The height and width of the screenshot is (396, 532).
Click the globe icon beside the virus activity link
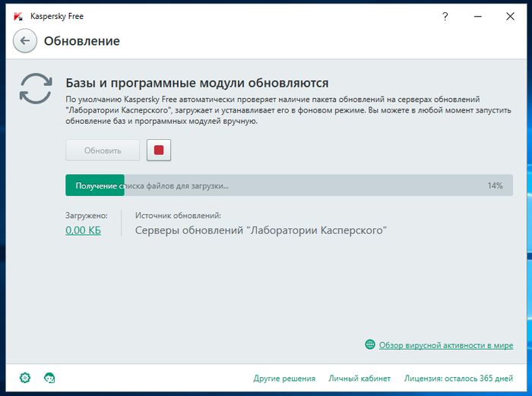click(370, 345)
